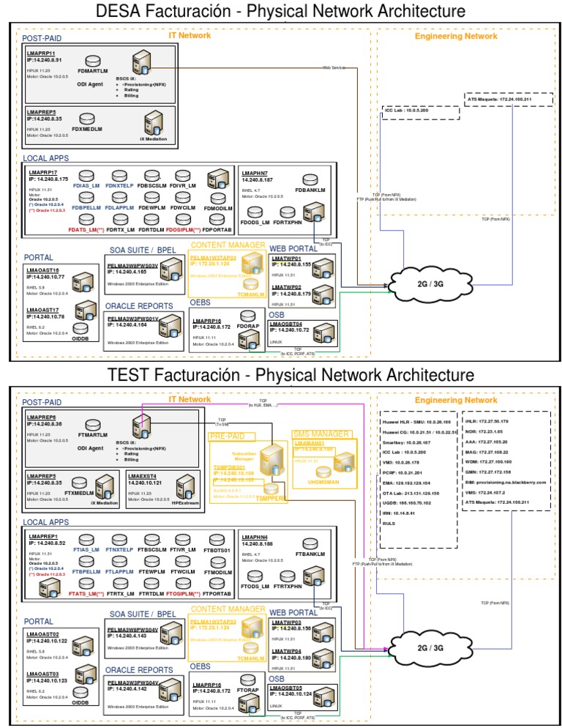Click ATS Maquets box in DESA Engineering Network
Image resolution: width=562 pixels, height=728 pixels.
pyautogui.click(x=509, y=100)
